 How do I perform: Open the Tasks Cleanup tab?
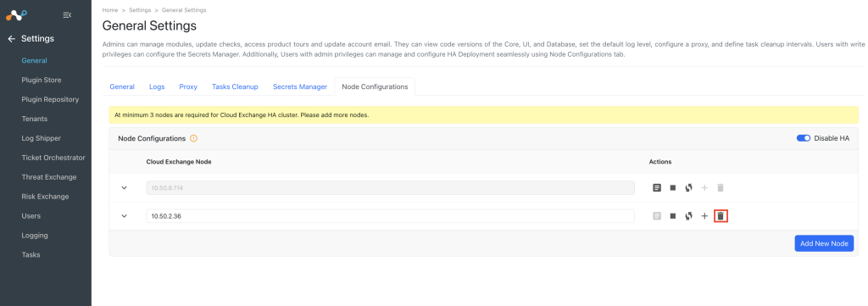235,86
